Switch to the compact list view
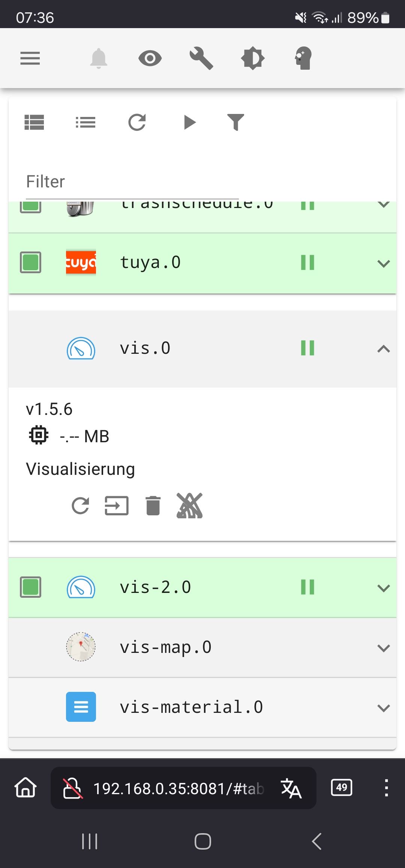This screenshot has height=868, width=405. coord(85,123)
